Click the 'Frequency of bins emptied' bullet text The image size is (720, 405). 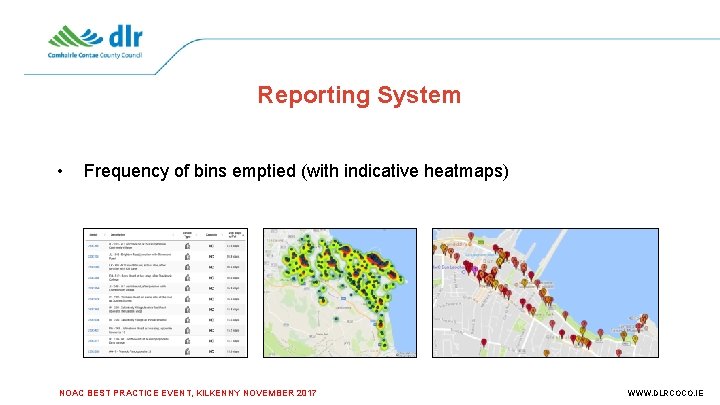pyautogui.click(x=296, y=171)
